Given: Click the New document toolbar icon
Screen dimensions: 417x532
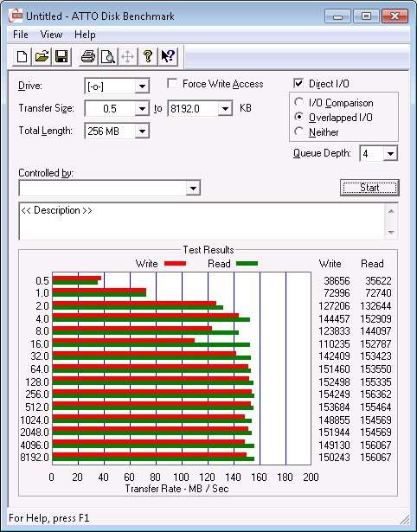Looking at the screenshot, I should pos(22,56).
